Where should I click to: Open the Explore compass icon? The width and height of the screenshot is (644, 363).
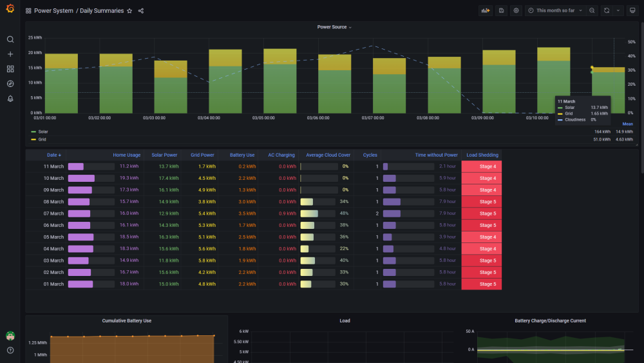pos(10,84)
